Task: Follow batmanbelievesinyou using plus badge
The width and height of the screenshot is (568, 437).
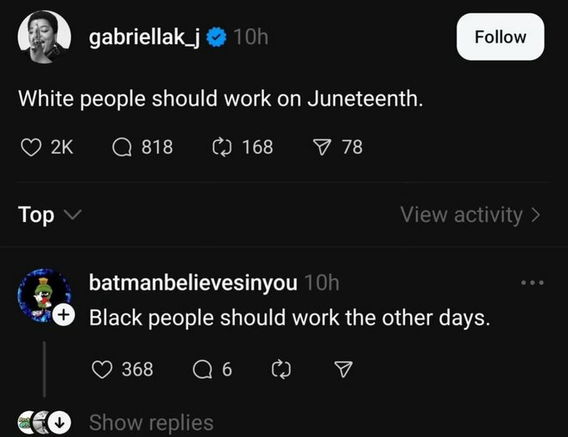Action: 64,315
